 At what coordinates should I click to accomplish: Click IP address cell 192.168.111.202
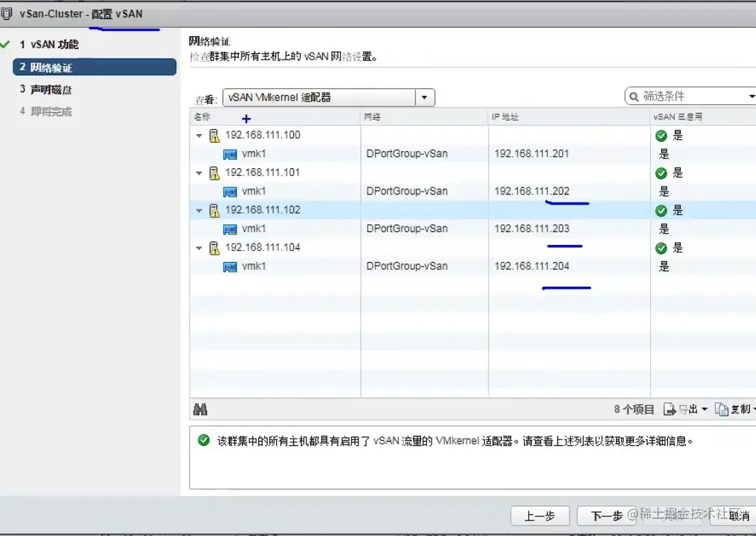click(532, 192)
